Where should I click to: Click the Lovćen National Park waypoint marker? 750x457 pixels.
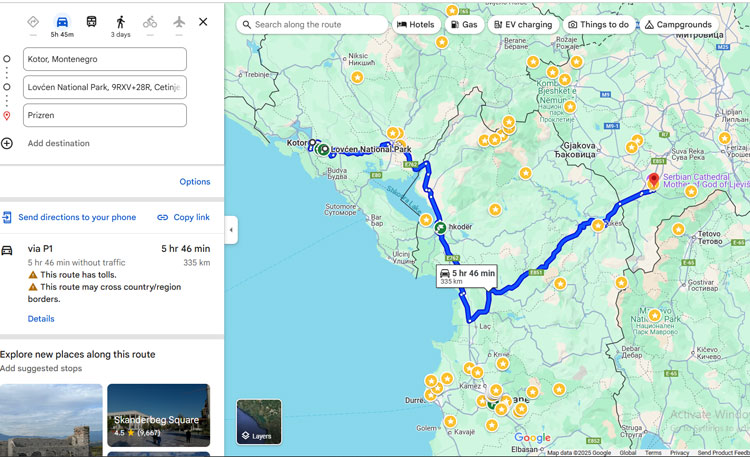pos(324,150)
